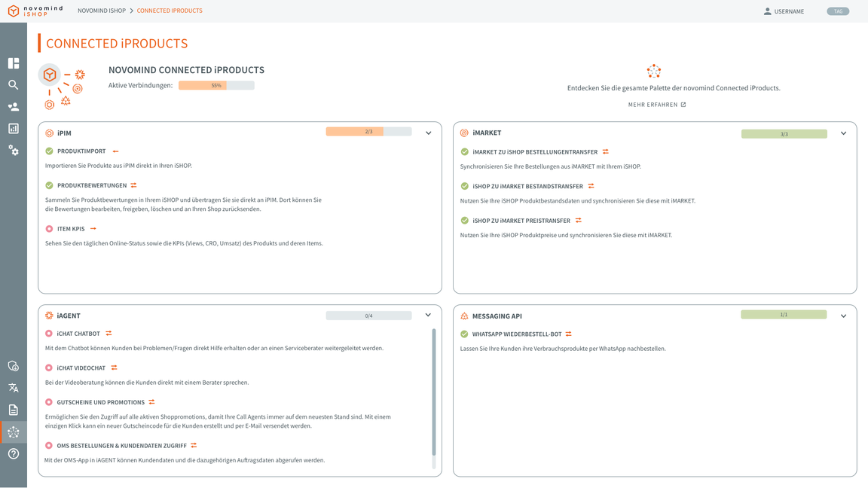868x488 pixels.
Task: Toggle iShop zu iMarket Bestandstransfer status
Action: pyautogui.click(x=464, y=186)
